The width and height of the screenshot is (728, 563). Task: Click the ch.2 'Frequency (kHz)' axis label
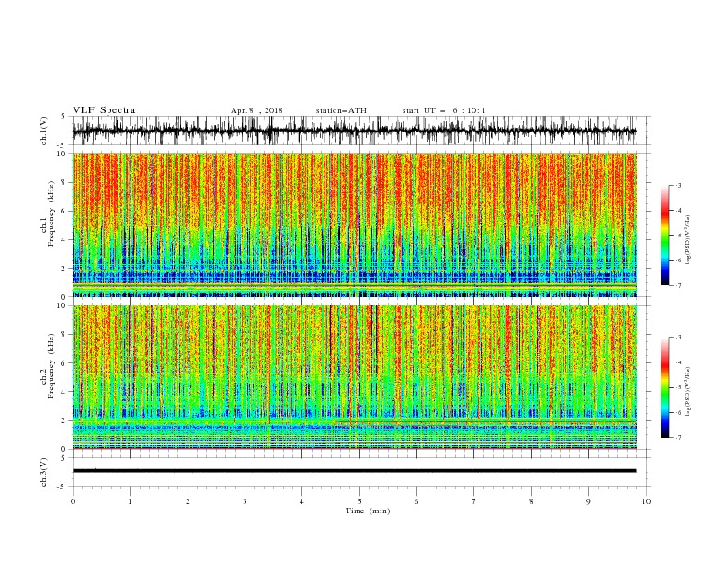(51, 366)
